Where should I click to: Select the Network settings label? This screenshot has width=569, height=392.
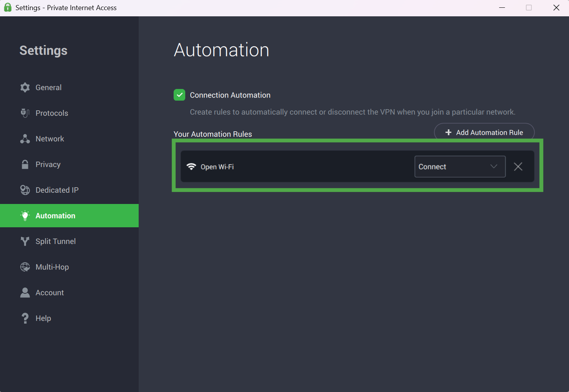point(50,139)
